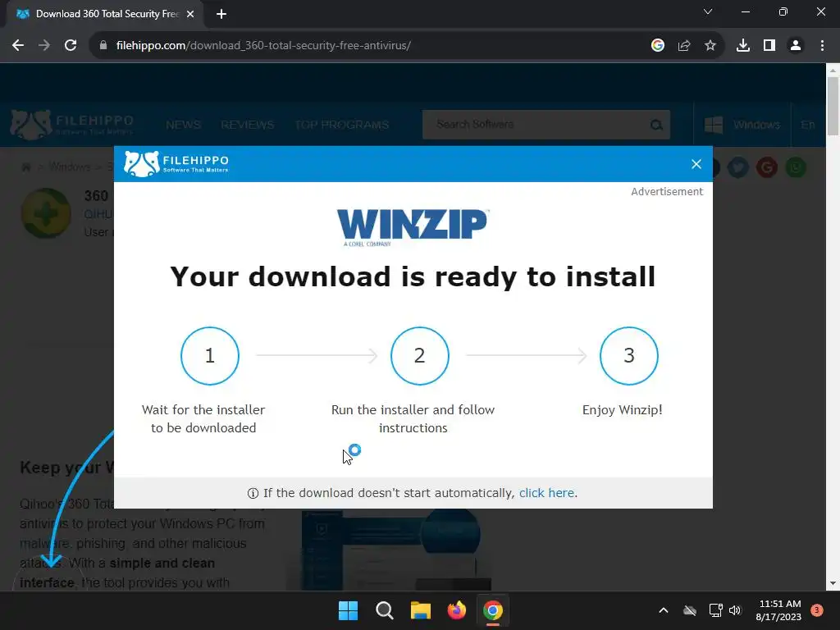Close the WinZip advertisement popup
This screenshot has width=840, height=630.
click(696, 164)
